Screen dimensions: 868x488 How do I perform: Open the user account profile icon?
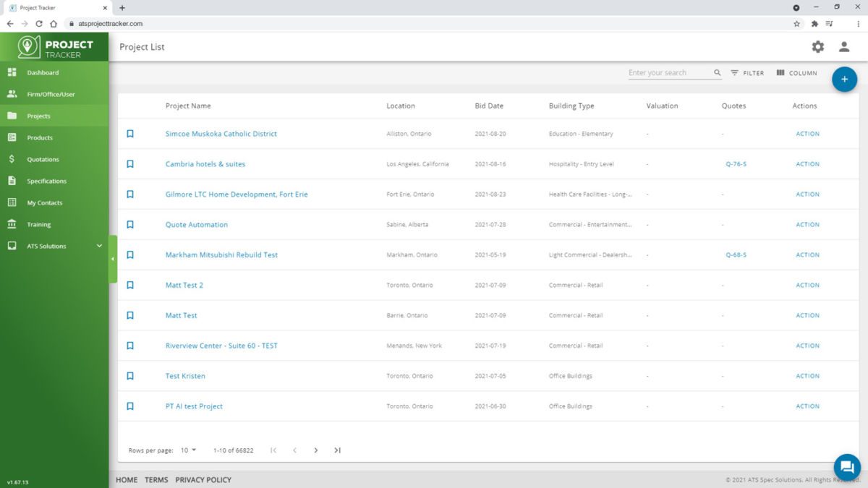click(x=844, y=47)
